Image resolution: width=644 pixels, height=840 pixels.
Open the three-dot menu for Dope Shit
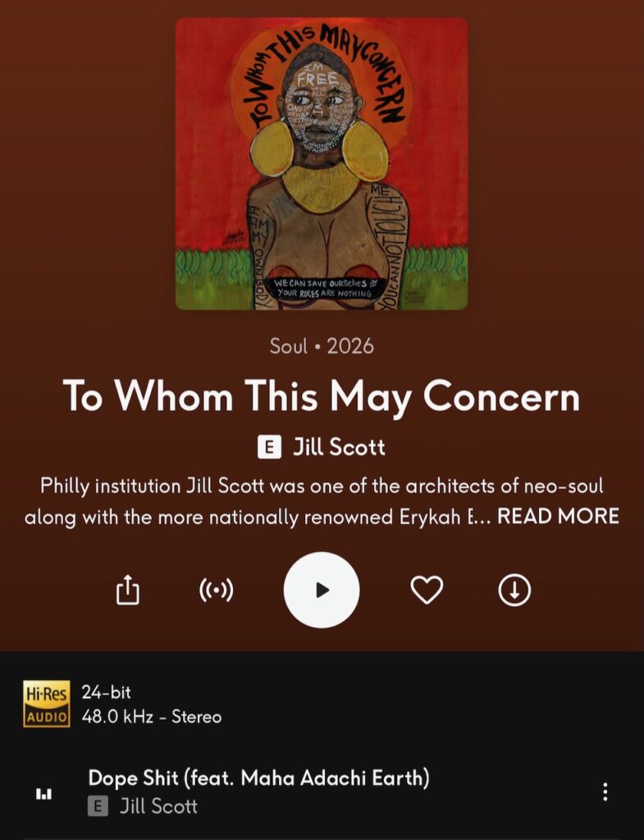pyautogui.click(x=605, y=792)
